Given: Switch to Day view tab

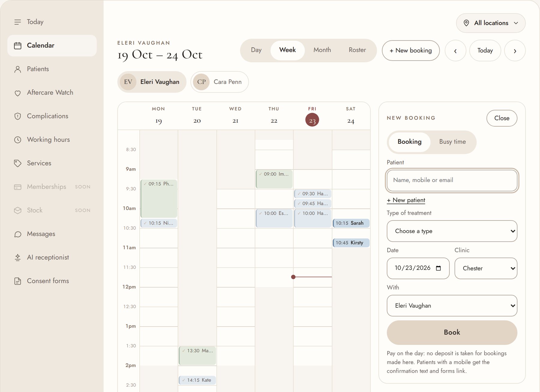Looking at the screenshot, I should pos(256,50).
